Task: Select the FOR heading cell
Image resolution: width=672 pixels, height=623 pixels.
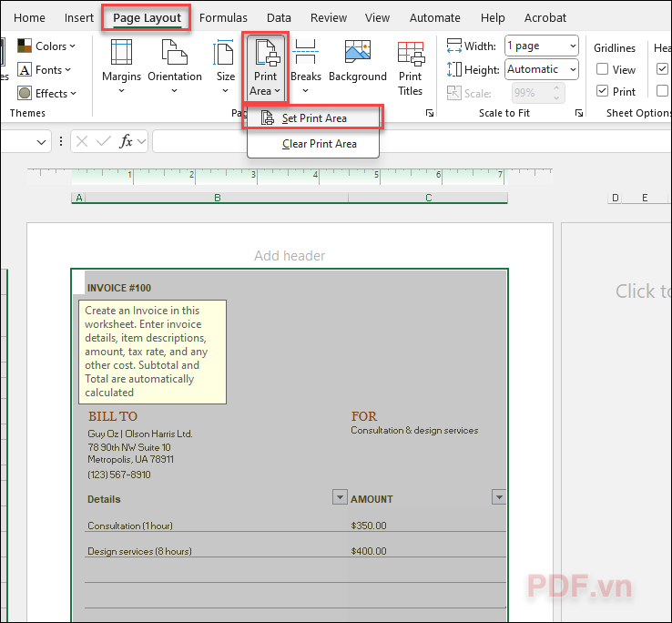Action: (x=364, y=416)
